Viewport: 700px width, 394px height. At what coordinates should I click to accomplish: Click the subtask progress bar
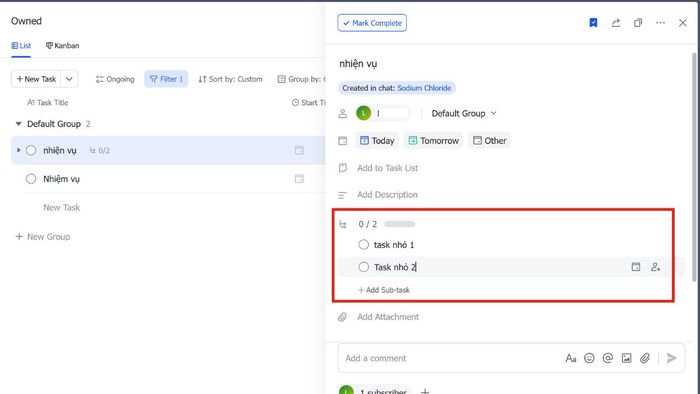400,224
